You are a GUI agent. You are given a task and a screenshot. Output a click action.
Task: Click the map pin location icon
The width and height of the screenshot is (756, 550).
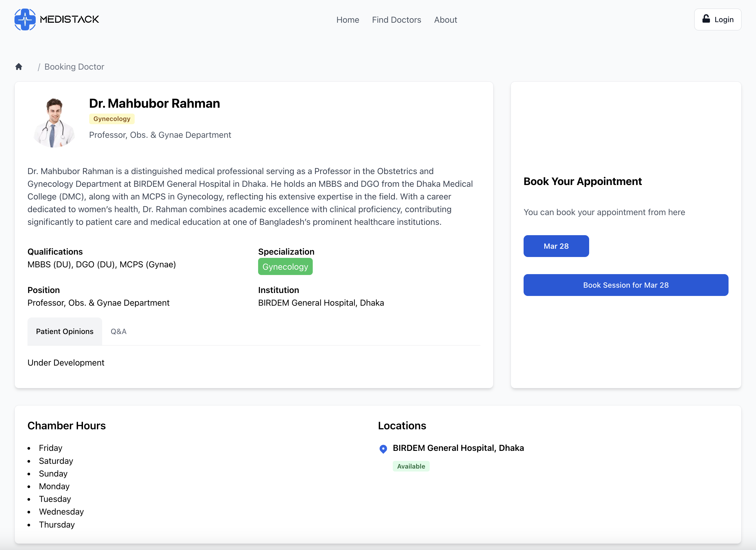[383, 449]
